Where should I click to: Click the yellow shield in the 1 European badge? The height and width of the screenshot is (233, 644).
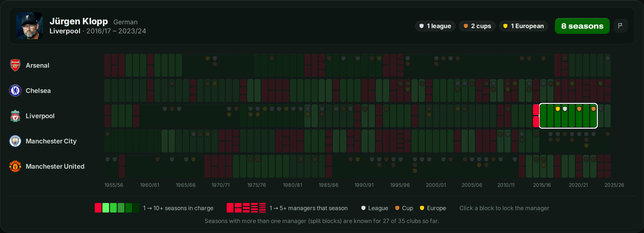505,26
